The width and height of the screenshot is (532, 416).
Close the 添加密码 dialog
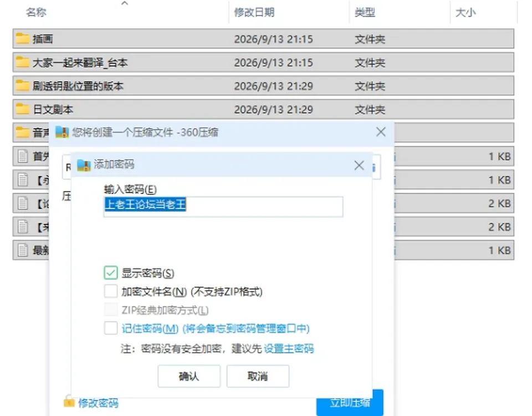pos(359,166)
